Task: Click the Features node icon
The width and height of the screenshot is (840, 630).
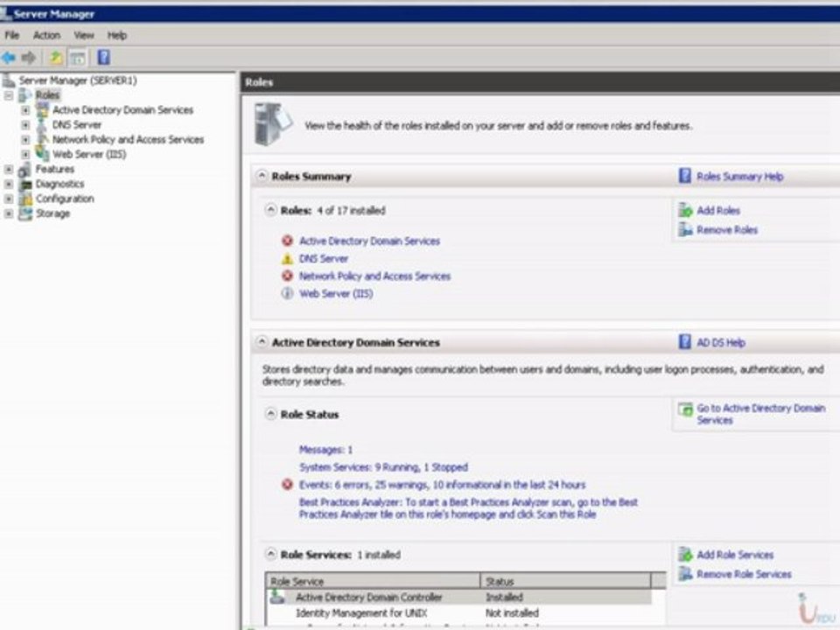Action: pyautogui.click(x=25, y=169)
